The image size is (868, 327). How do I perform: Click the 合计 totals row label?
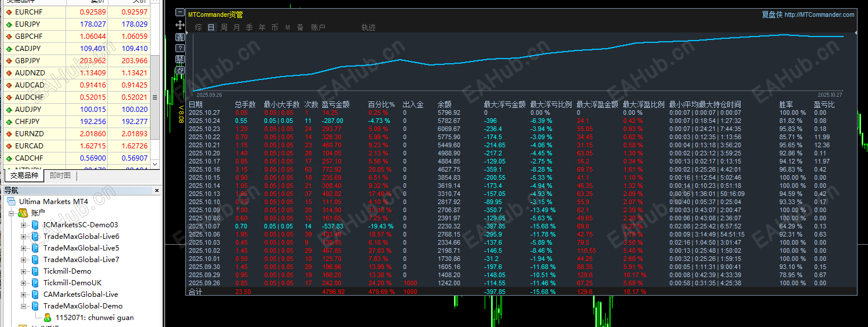coord(196,292)
